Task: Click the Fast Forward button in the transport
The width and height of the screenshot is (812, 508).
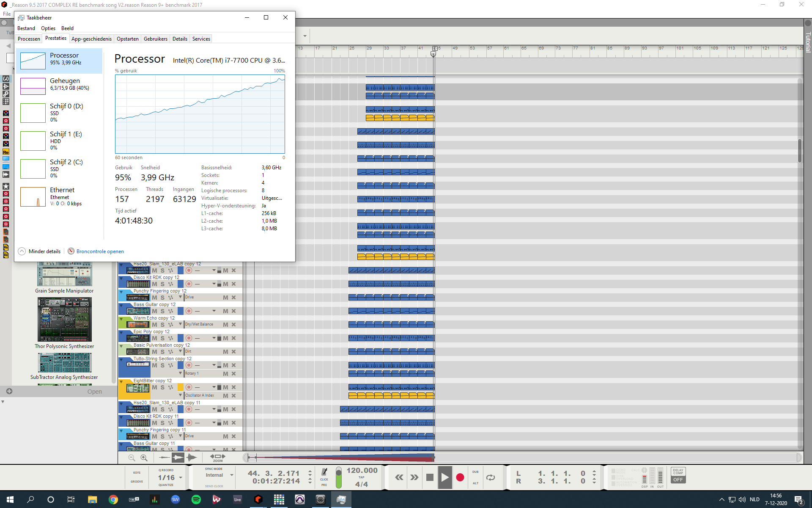Action: tap(414, 478)
